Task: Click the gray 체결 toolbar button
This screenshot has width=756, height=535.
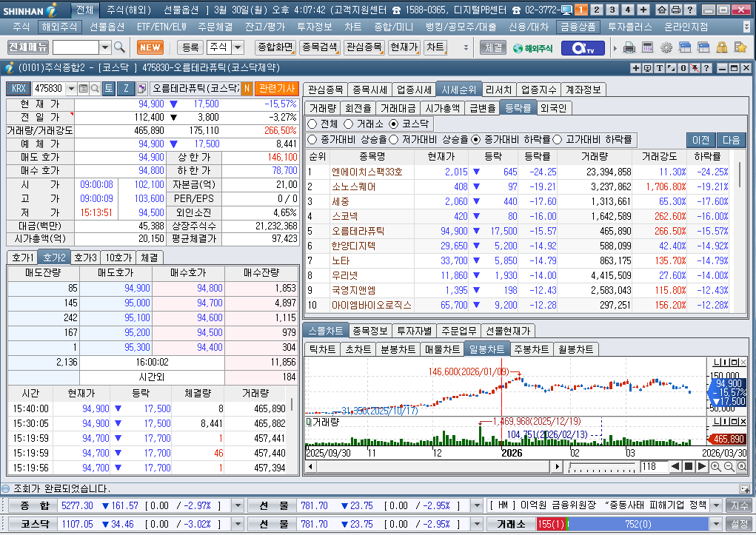Action: 493,47
